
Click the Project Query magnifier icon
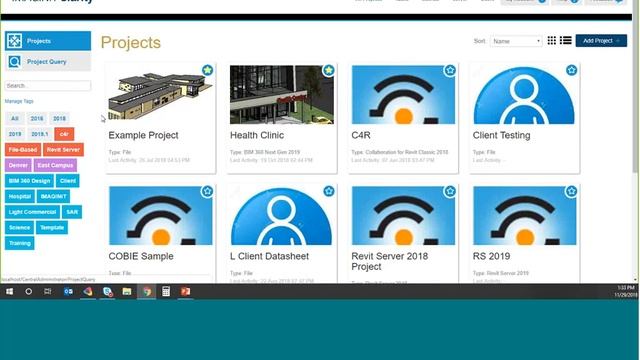point(14,62)
